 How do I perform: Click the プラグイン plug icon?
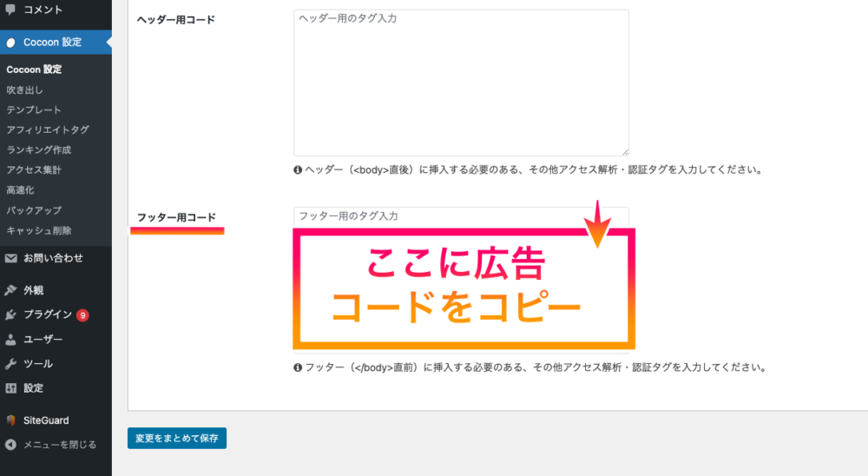[10, 314]
